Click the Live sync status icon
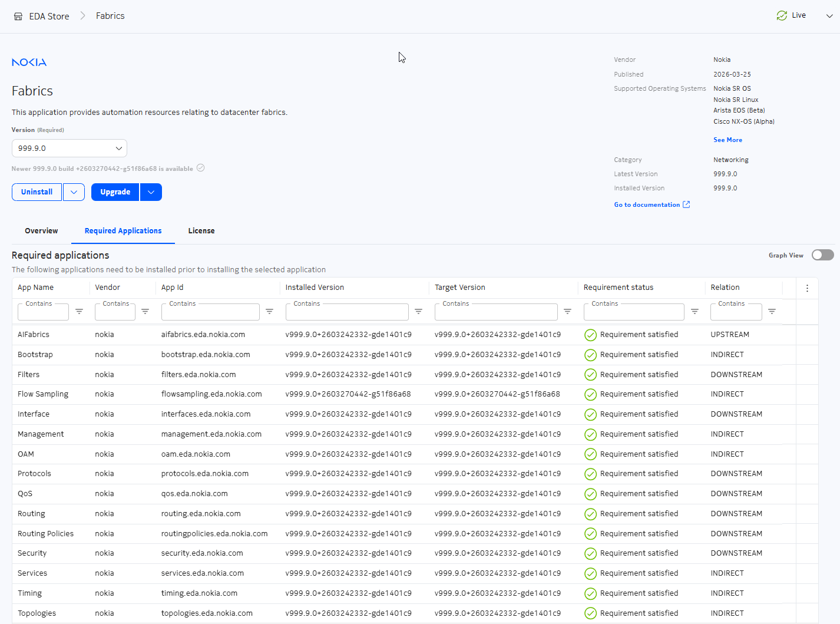 [782, 16]
